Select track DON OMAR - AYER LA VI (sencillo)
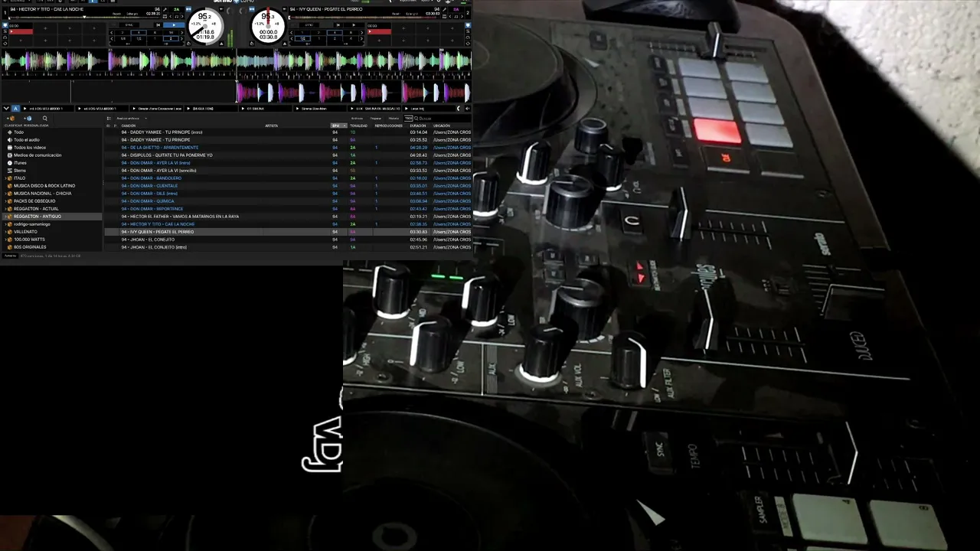 [288, 171]
